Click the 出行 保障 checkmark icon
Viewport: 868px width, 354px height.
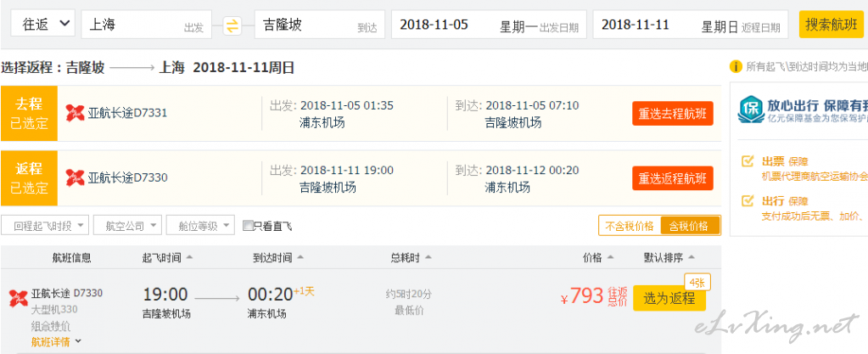tap(748, 200)
